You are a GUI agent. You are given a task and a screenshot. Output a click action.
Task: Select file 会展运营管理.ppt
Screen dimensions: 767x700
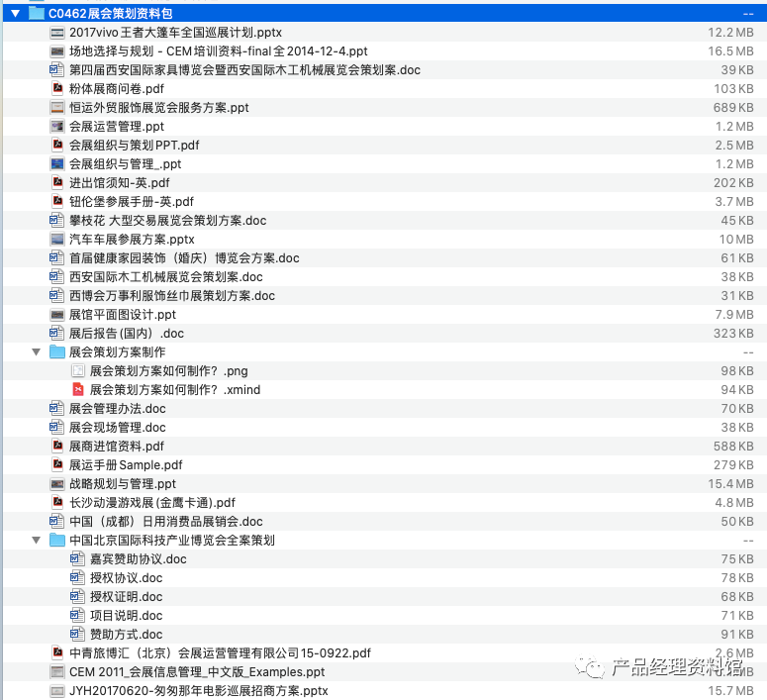[x=117, y=127]
